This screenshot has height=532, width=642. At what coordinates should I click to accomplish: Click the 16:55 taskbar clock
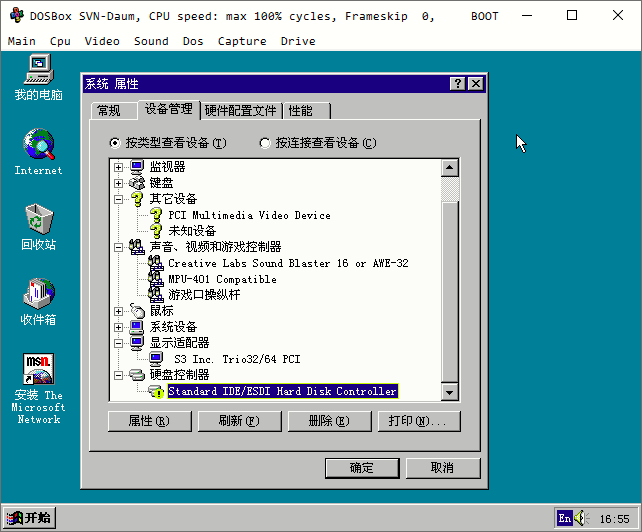(614, 519)
